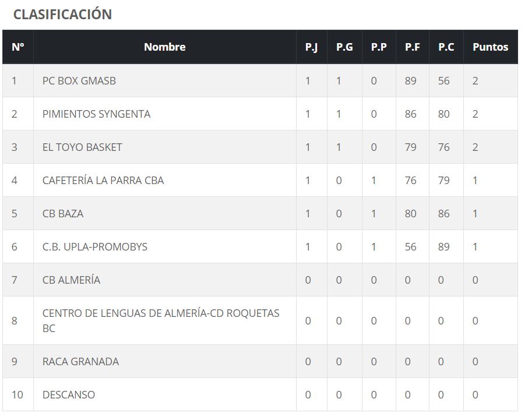521x420 pixels.
Task: Select the P.G column header
Action: click(344, 47)
